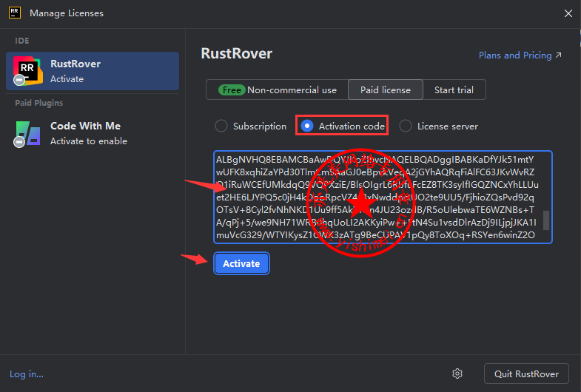Select Code With Me Activate to enable item
This screenshot has width=581, height=392.
point(93,133)
